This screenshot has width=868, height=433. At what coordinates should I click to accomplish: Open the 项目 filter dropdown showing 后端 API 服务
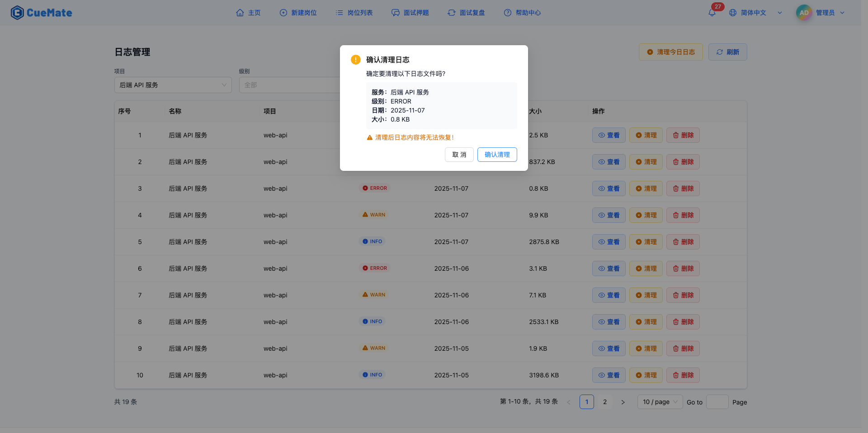173,85
